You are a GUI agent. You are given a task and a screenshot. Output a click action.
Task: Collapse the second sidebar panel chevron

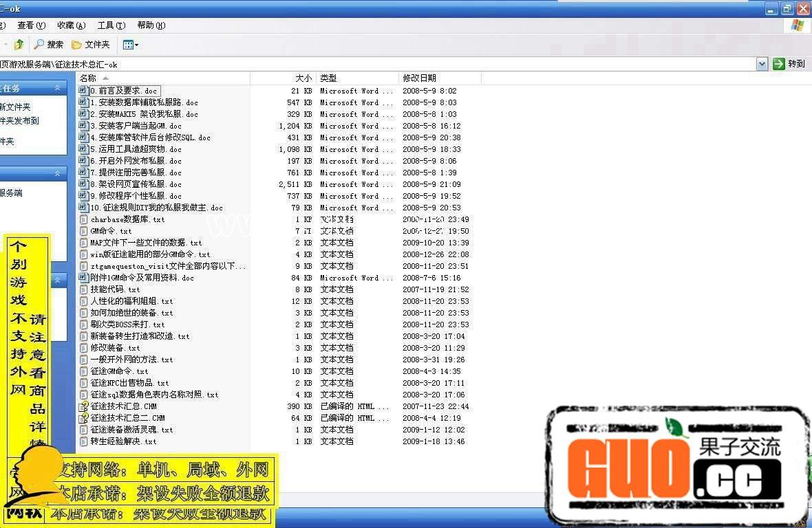59,173
